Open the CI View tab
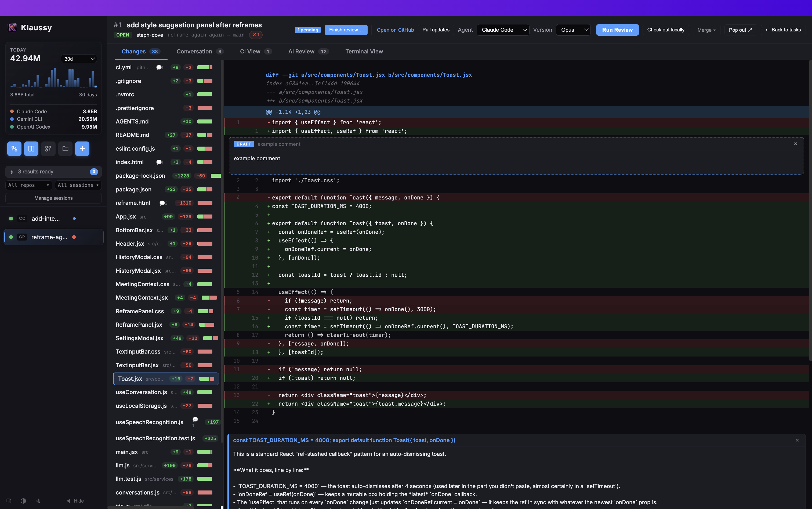The image size is (812, 509). coord(256,52)
